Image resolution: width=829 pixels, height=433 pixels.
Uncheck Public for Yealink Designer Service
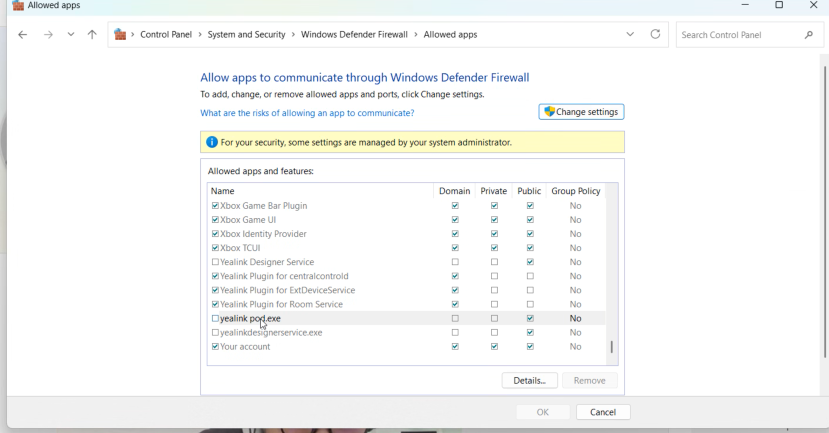click(x=530, y=262)
